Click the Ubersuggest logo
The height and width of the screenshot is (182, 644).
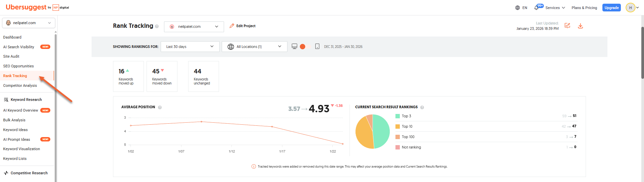(x=26, y=7)
